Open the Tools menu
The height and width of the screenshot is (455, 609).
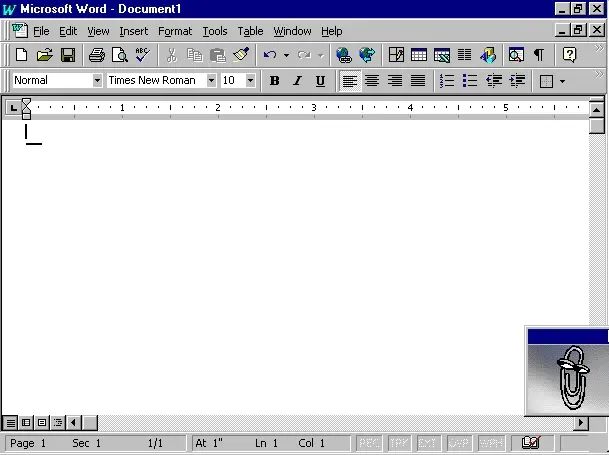(215, 31)
